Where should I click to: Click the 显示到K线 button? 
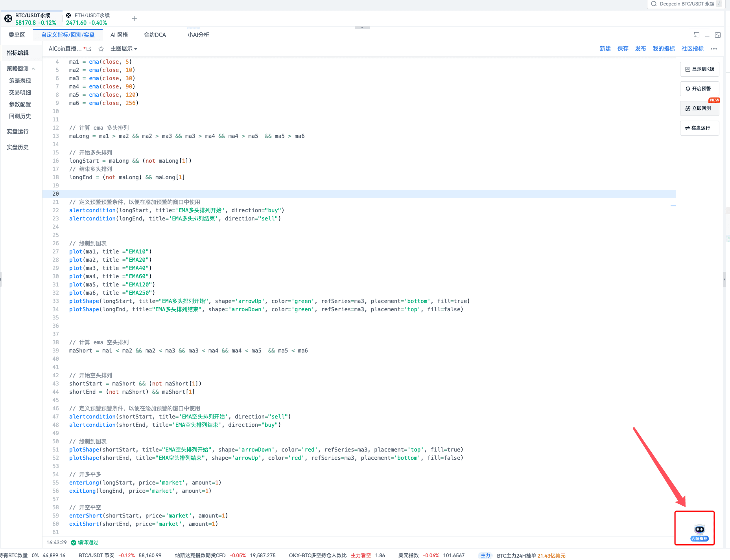[x=699, y=69]
